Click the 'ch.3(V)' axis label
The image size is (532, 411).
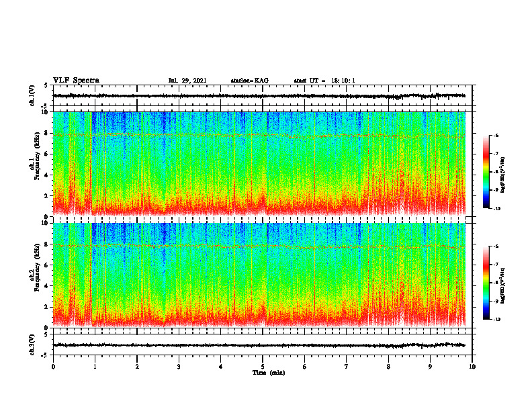[32, 345]
